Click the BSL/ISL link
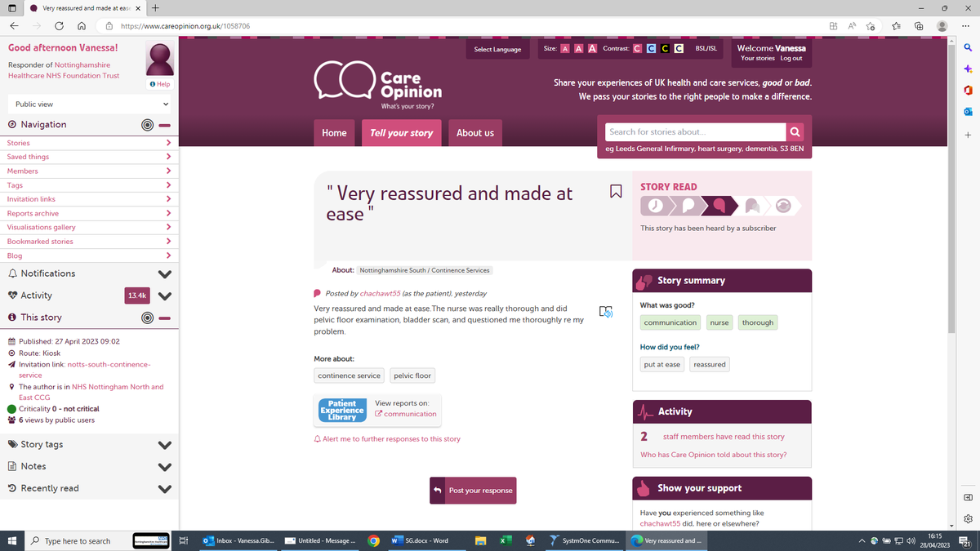980x551 pixels. coord(706,49)
